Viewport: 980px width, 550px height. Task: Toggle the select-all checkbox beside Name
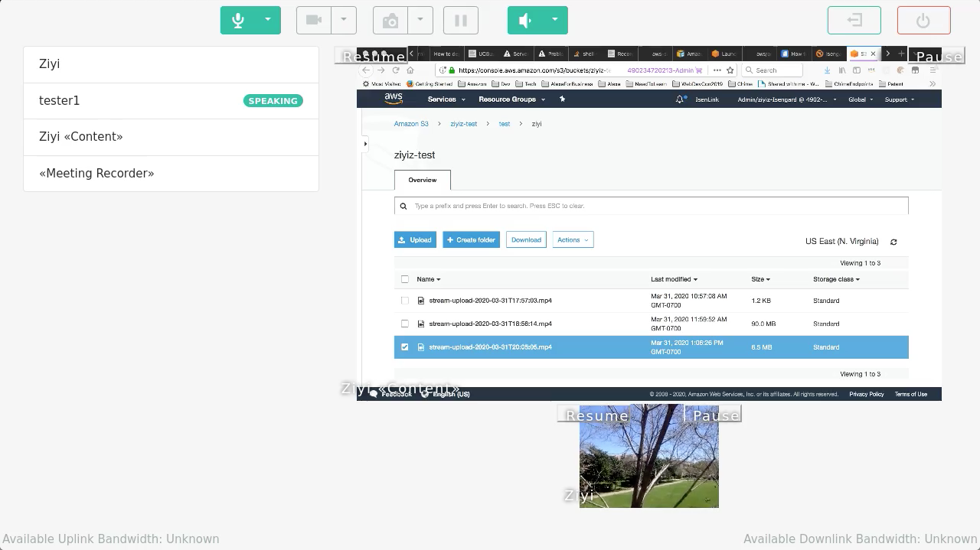[x=405, y=279]
